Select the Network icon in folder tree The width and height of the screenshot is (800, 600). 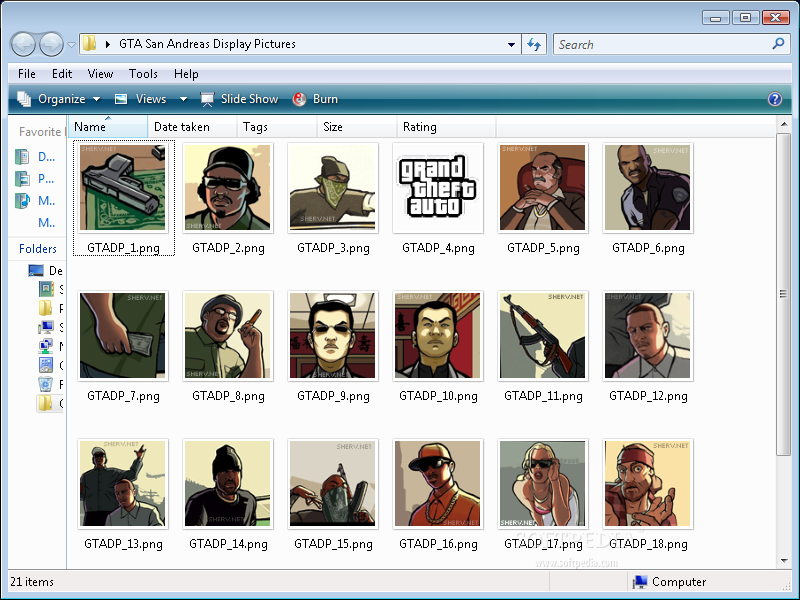coord(45,346)
